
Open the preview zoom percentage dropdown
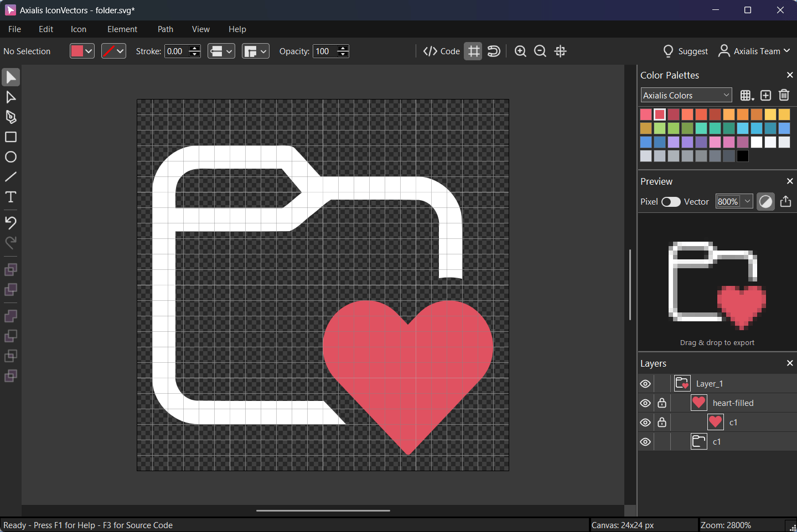(733, 201)
